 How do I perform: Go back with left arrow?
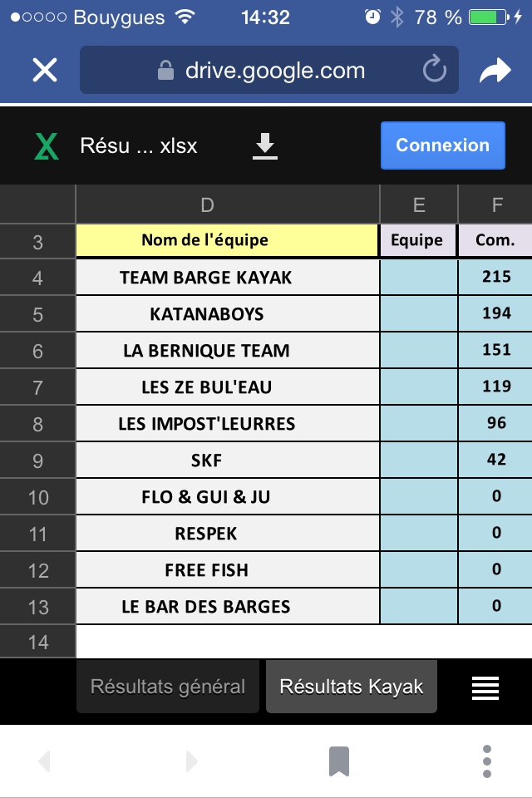[45, 761]
